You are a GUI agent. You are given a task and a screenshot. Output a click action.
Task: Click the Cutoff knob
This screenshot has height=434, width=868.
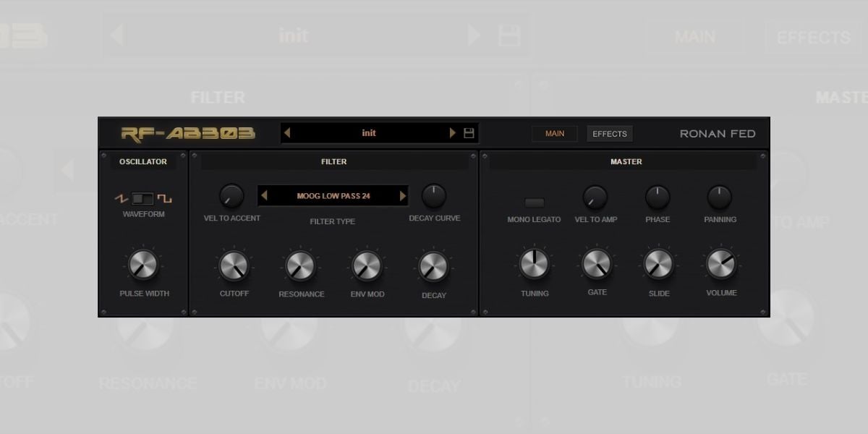(x=234, y=266)
